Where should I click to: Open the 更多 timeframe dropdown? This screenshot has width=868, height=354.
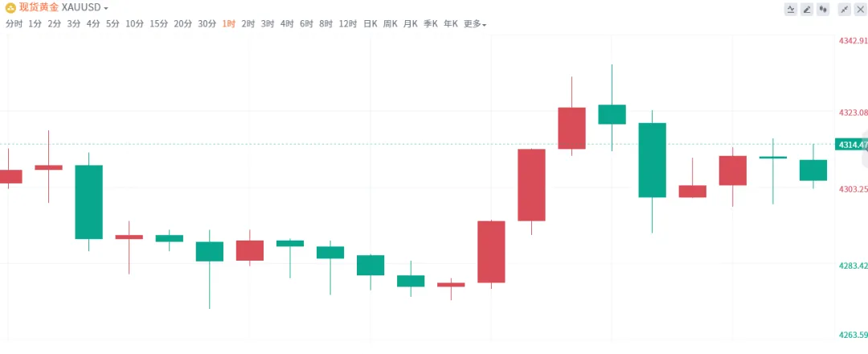point(475,24)
